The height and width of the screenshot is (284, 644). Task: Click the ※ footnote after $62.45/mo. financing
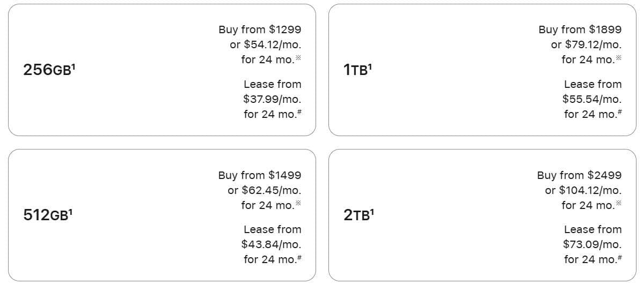(x=298, y=203)
